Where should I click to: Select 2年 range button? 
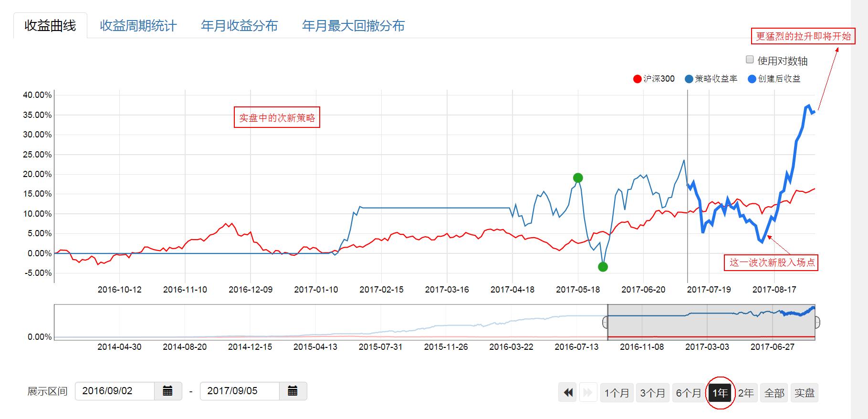point(746,393)
